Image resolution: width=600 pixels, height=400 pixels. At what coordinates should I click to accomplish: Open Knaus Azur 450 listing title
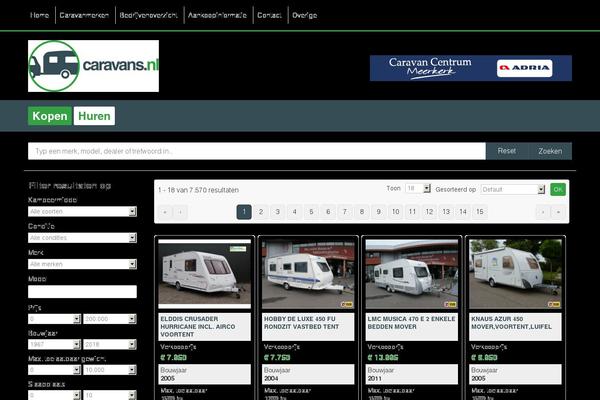tap(512, 323)
